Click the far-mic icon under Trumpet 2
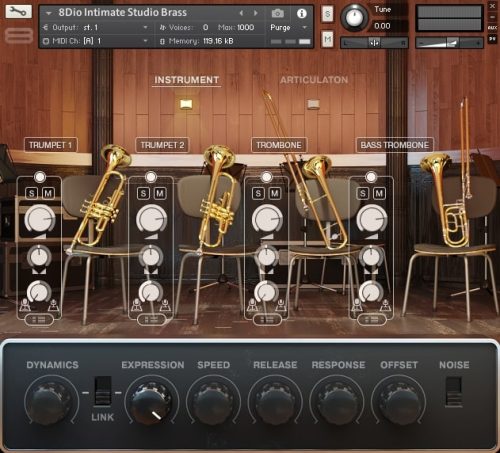Image resolution: width=500 pixels, height=453 pixels. click(165, 305)
